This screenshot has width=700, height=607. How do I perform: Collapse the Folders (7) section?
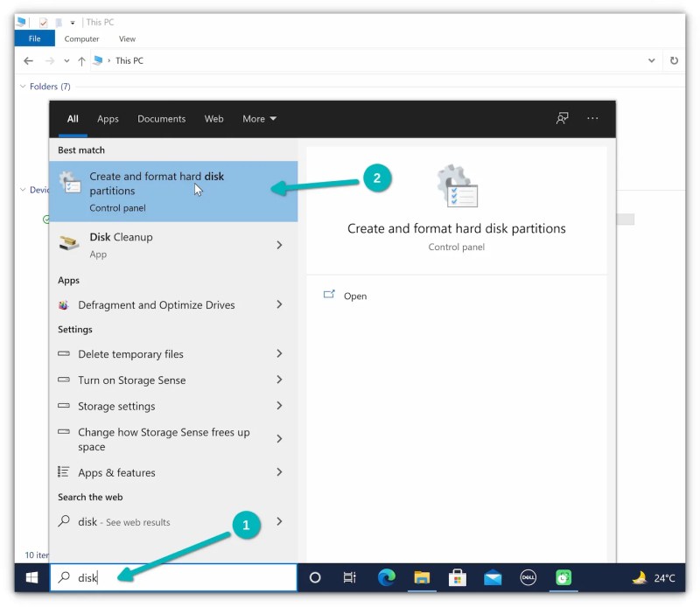(x=23, y=86)
